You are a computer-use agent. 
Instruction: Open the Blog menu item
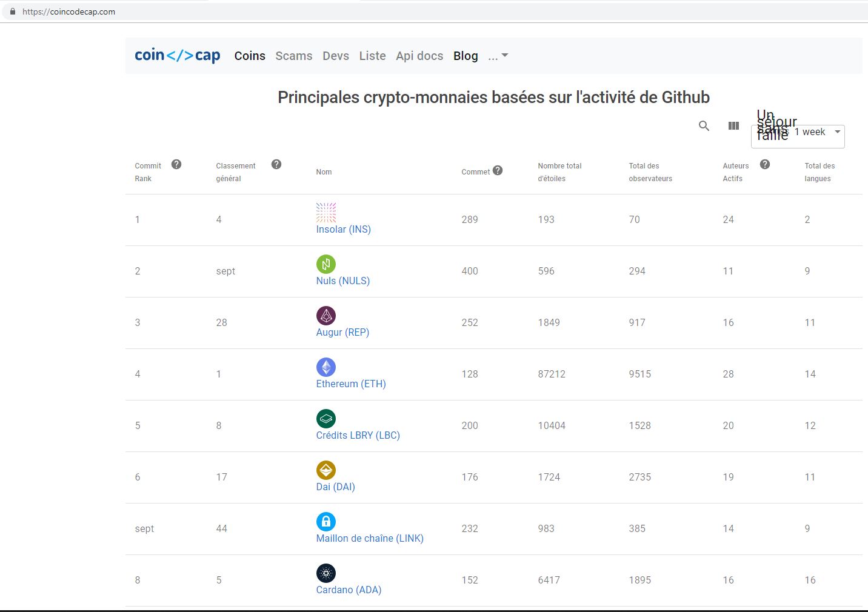(465, 56)
